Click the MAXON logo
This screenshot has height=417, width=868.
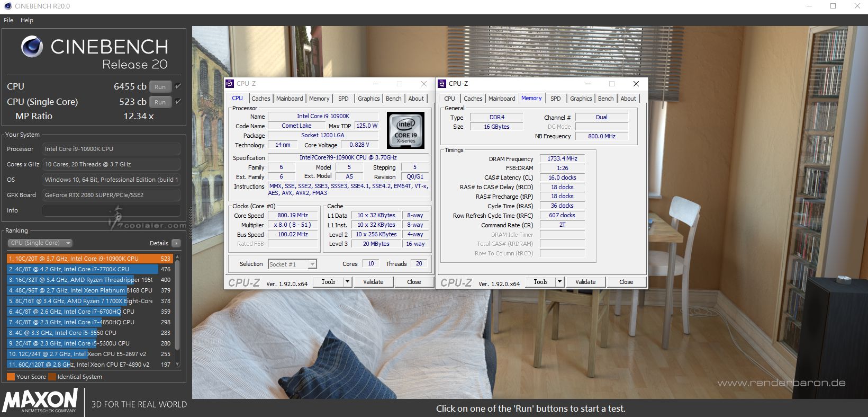(40, 401)
